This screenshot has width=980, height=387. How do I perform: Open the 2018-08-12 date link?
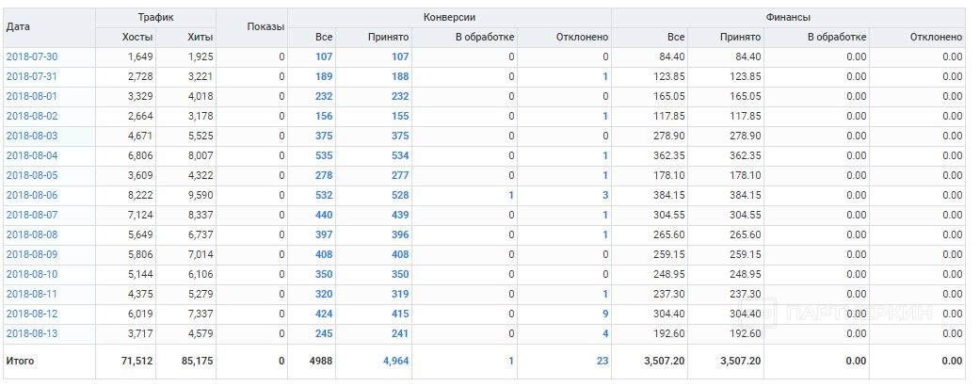(x=32, y=314)
